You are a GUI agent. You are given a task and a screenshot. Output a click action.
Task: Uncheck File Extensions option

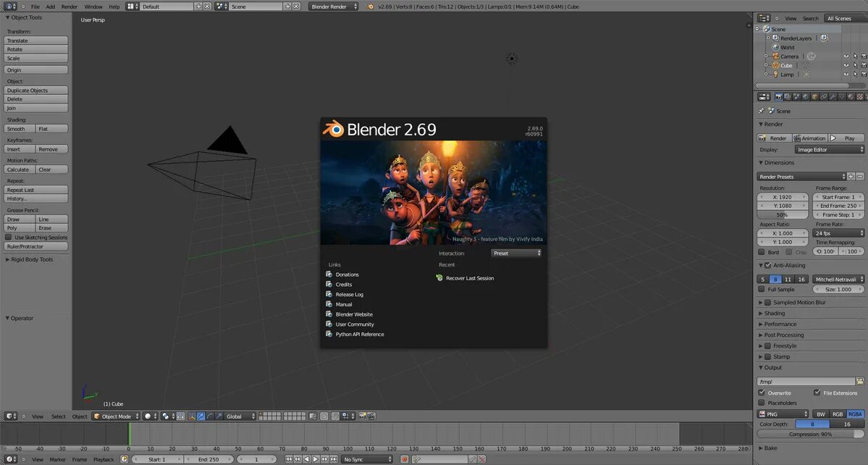click(817, 393)
